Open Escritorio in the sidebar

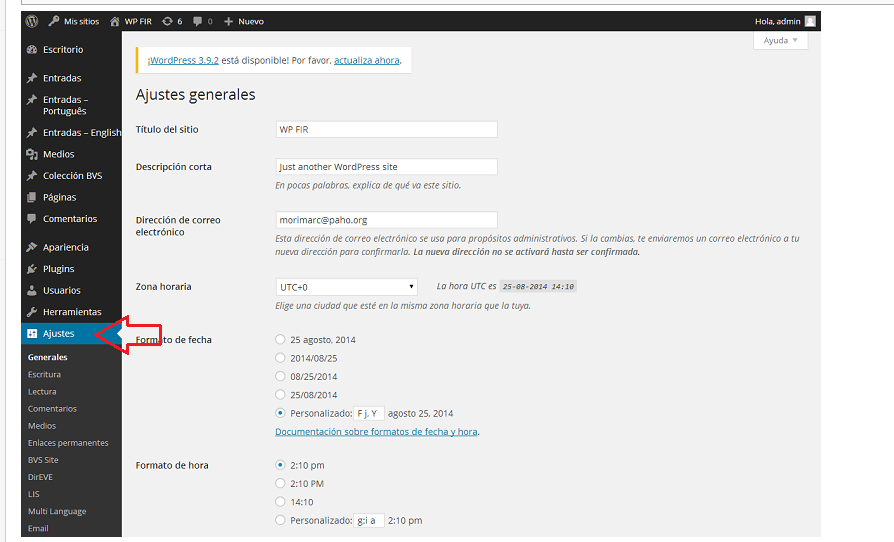63,50
